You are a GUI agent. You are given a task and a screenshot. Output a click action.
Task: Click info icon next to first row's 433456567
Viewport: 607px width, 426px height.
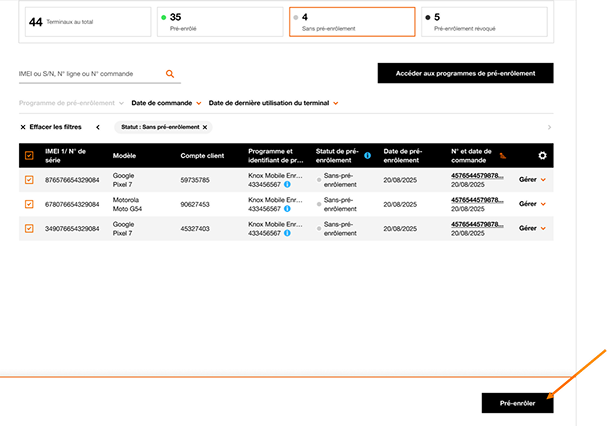pyautogui.click(x=288, y=185)
